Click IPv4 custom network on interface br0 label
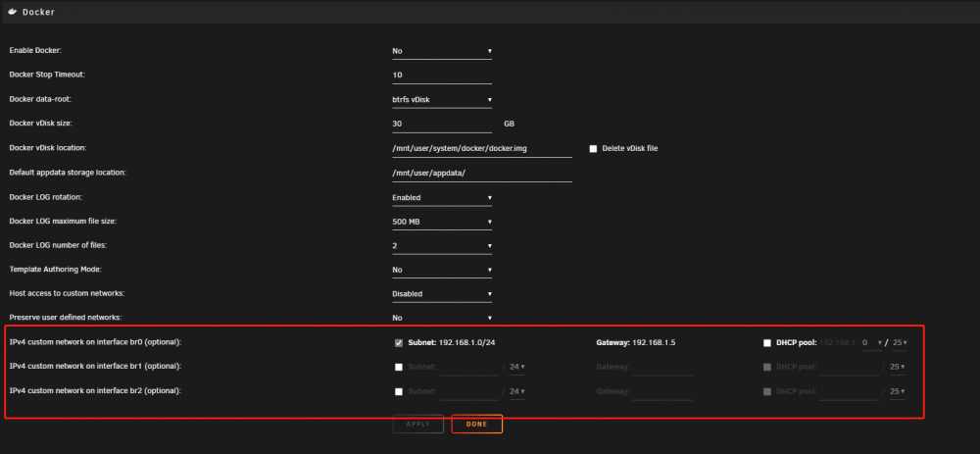 [x=96, y=342]
